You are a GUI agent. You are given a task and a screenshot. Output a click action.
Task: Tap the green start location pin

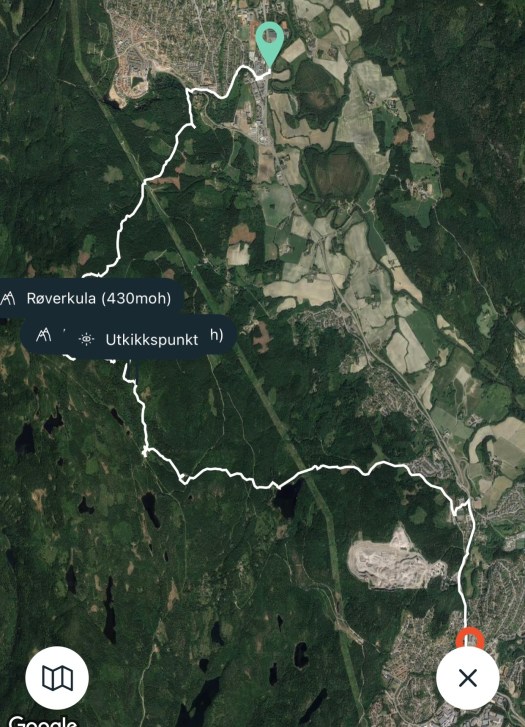click(270, 44)
